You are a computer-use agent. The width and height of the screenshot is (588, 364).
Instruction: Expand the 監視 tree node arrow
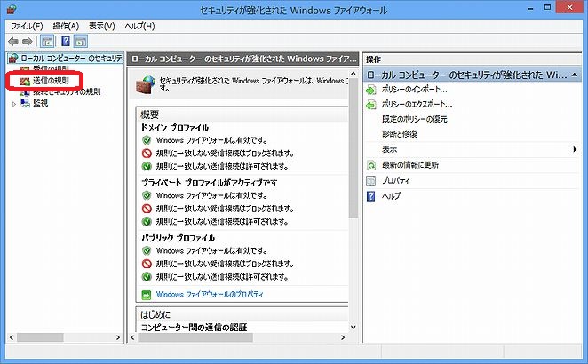(x=14, y=104)
